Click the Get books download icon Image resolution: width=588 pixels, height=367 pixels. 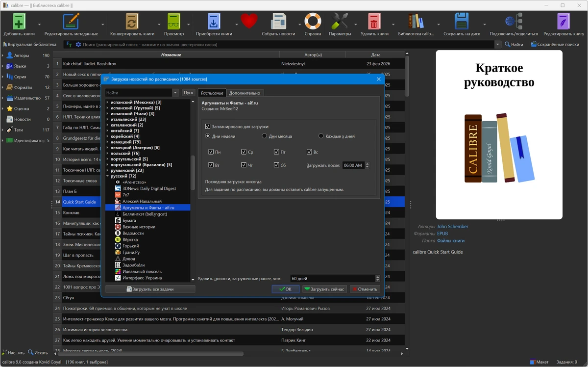214,22
